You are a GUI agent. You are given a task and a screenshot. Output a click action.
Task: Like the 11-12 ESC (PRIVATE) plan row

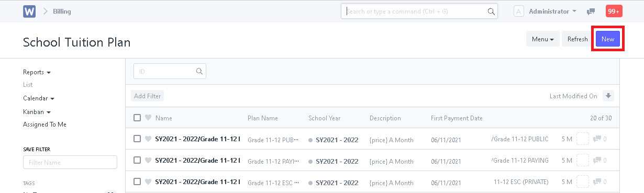[x=148, y=182]
